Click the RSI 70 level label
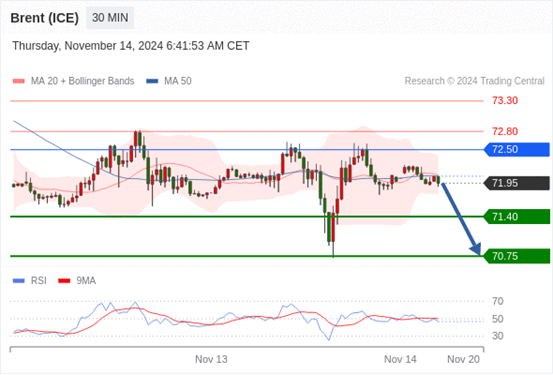Viewport: 553px width, 375px height. coord(498,301)
